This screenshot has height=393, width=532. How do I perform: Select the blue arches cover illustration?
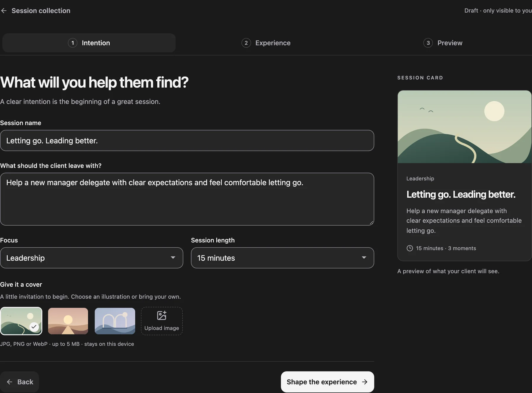point(115,321)
